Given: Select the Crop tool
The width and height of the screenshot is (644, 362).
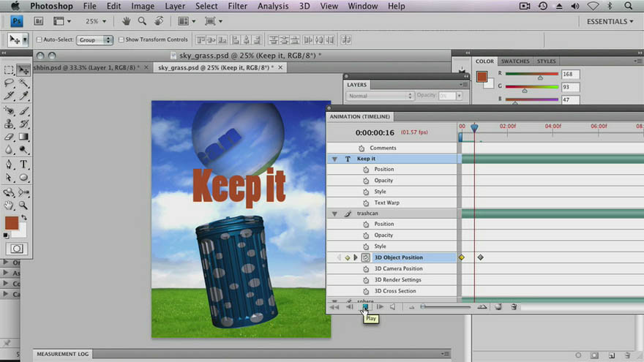Looking at the screenshot, I should click(9, 96).
